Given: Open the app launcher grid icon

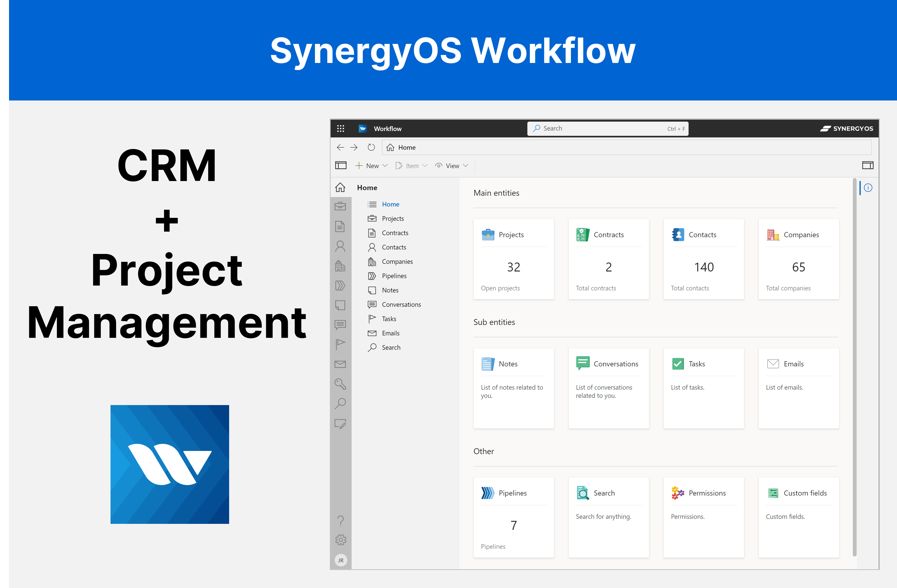Looking at the screenshot, I should coord(340,129).
